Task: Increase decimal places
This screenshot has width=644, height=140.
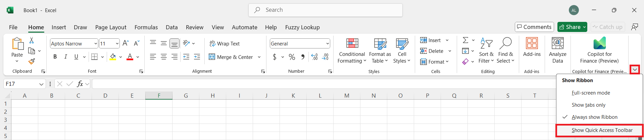Action: 314,57
